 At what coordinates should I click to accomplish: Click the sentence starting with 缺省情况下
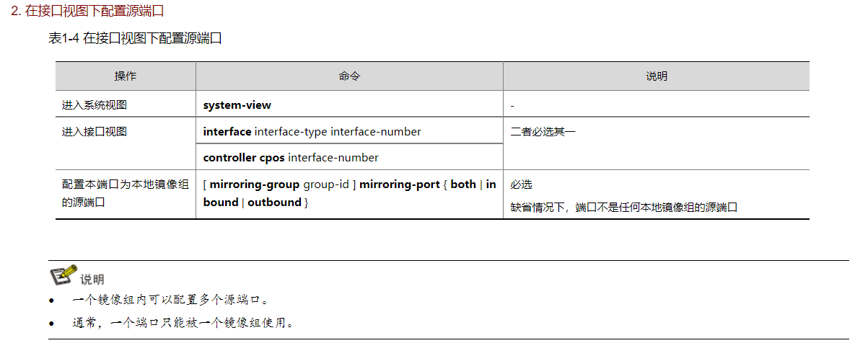pyautogui.click(x=623, y=207)
